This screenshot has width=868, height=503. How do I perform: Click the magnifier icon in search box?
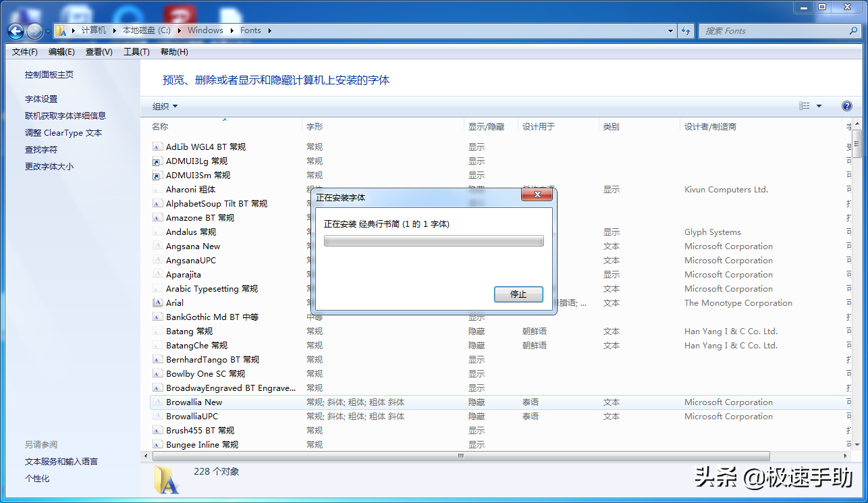tap(854, 30)
